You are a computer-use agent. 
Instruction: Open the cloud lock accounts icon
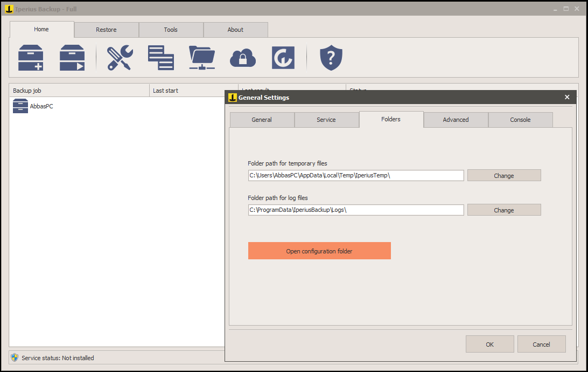(x=243, y=58)
